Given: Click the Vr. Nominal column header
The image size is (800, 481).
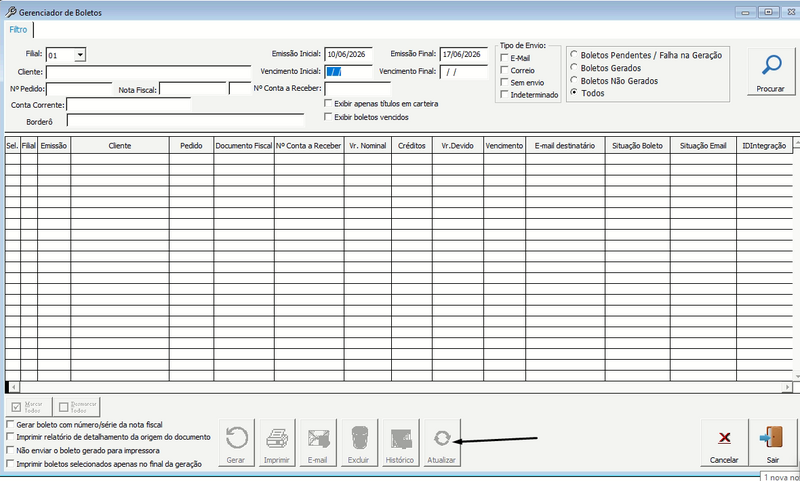Looking at the screenshot, I should [368, 145].
